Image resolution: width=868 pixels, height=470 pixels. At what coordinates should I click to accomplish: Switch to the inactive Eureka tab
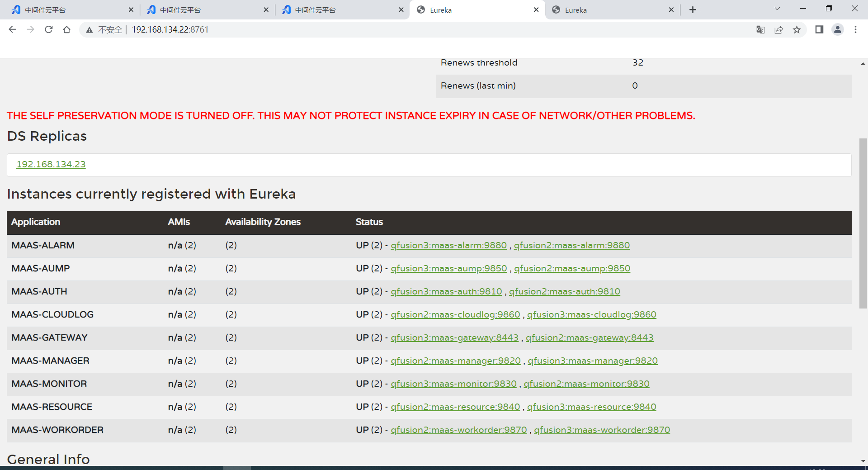612,9
